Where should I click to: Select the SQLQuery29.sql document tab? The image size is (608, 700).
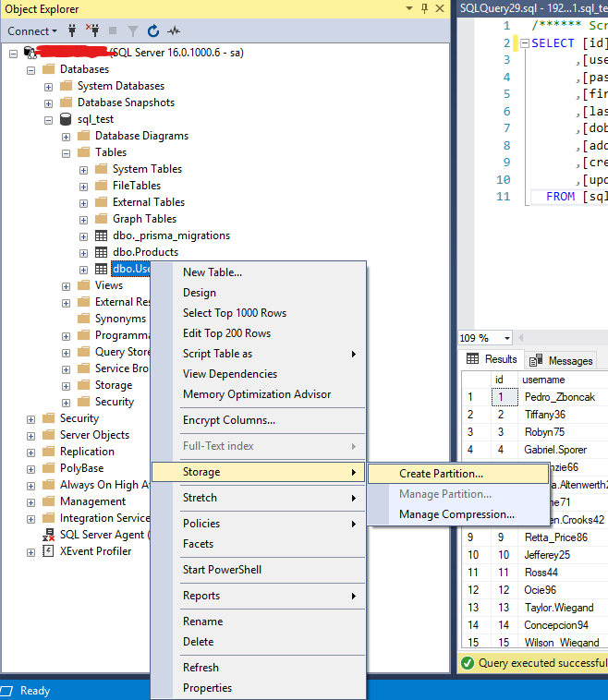click(533, 8)
